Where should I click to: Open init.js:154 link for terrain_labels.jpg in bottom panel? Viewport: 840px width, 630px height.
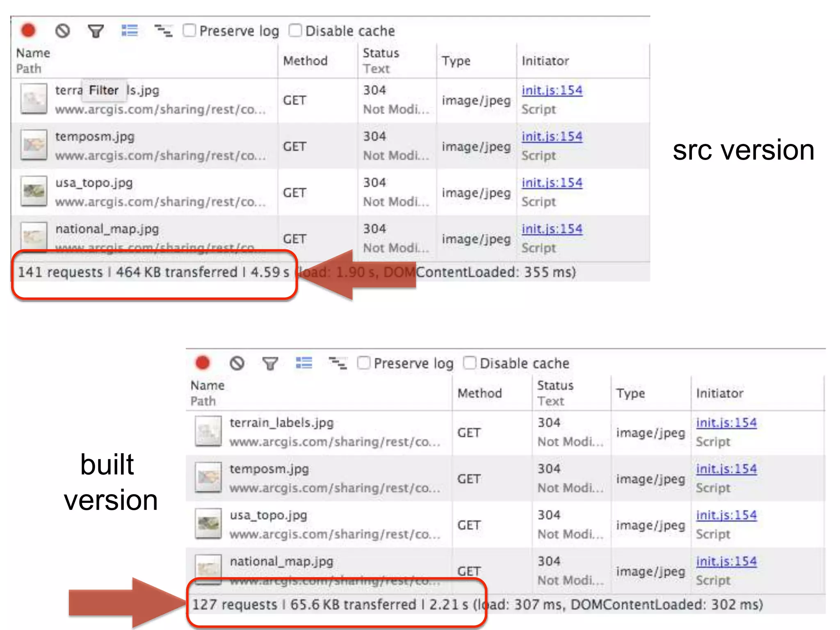(x=726, y=422)
